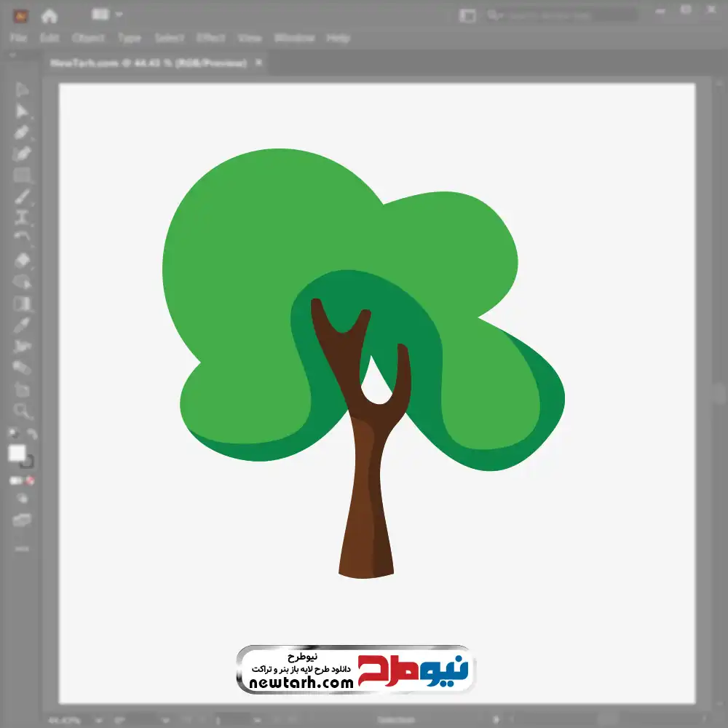
Task: Set the fill to None (red slash)
Action: point(30,480)
